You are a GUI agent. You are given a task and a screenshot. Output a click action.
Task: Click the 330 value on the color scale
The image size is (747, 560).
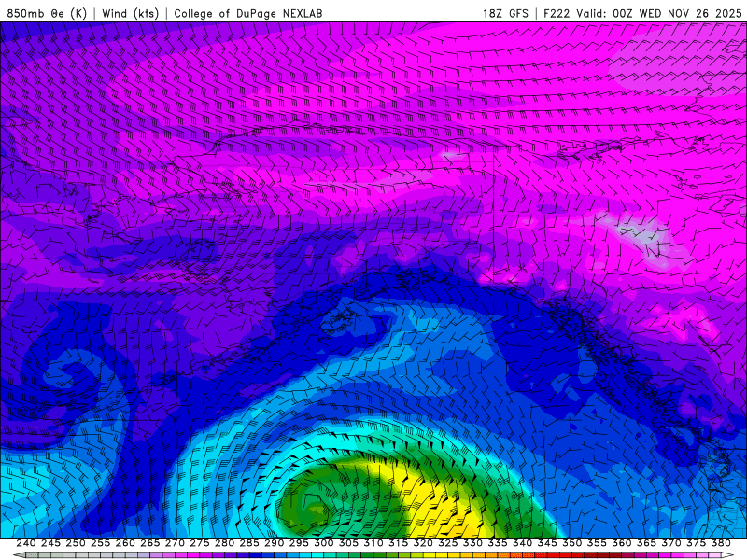(x=472, y=543)
